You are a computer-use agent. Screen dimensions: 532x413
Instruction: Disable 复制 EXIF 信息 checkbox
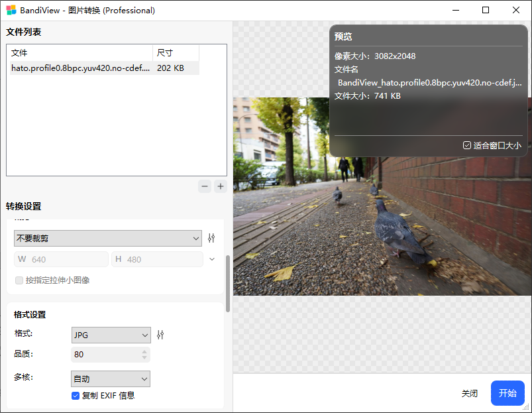[x=76, y=396]
